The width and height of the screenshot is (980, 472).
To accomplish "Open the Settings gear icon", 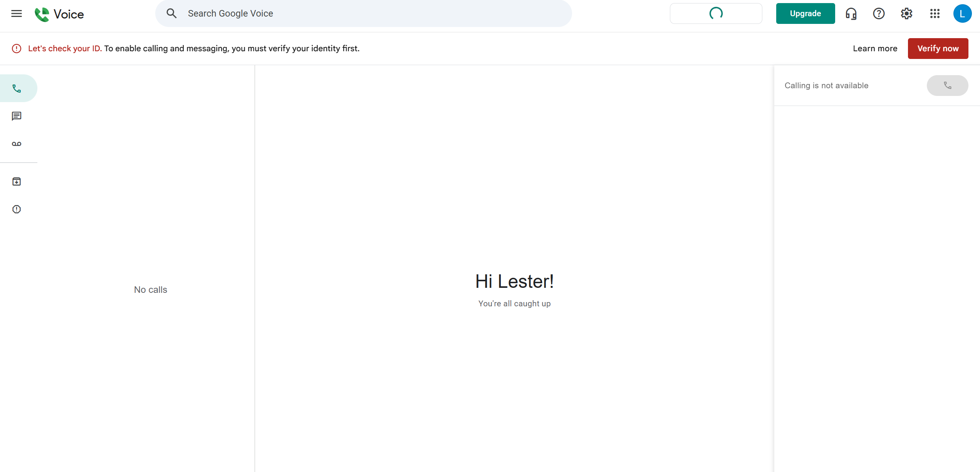I will (906, 14).
